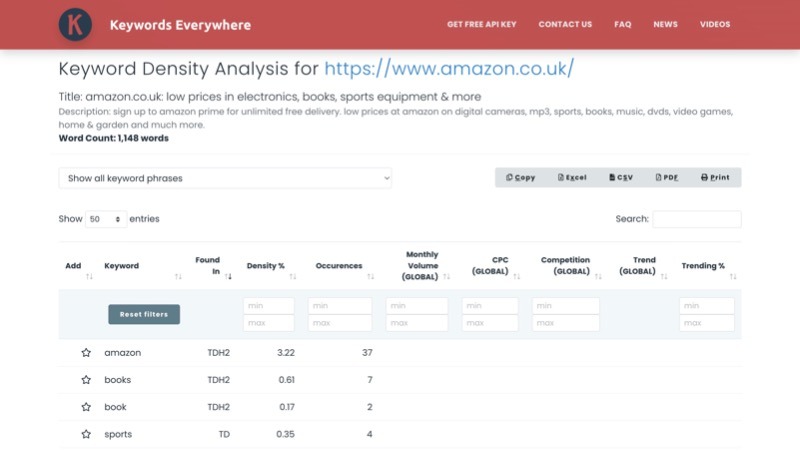Viewport: 800px width, 455px height.
Task: Export table to Excel
Action: coord(572,178)
